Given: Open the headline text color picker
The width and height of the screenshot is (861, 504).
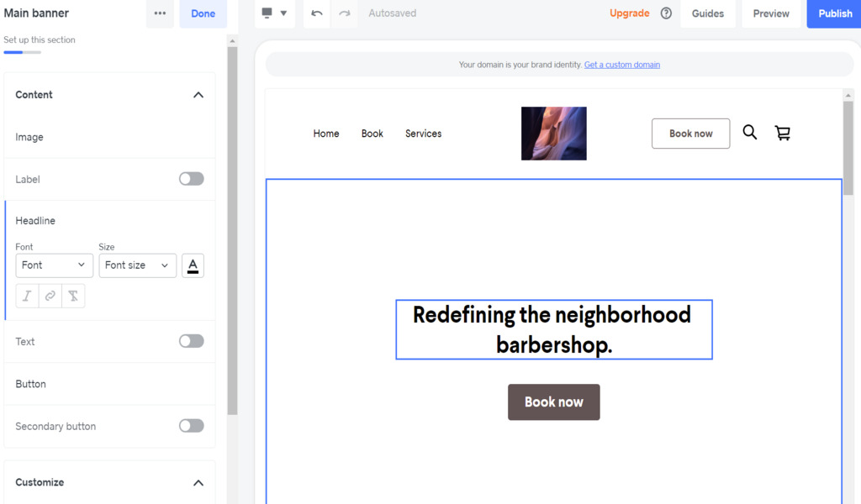Looking at the screenshot, I should (x=193, y=265).
